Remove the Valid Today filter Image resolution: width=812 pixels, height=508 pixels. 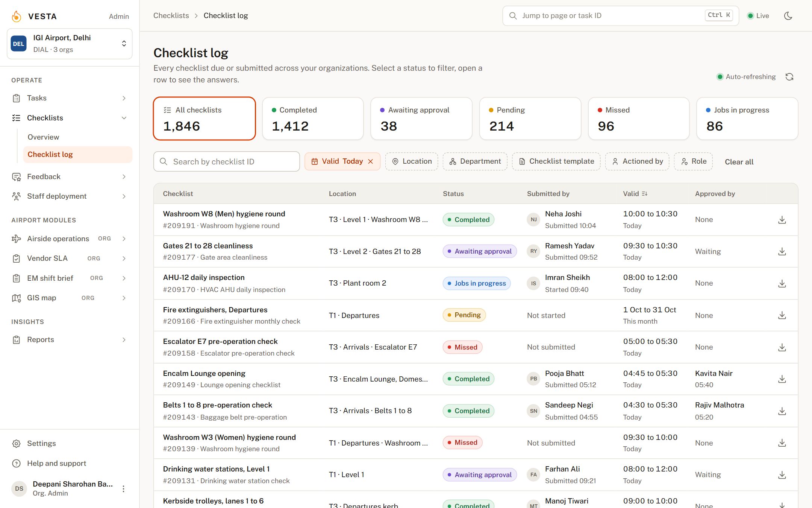pos(371,161)
